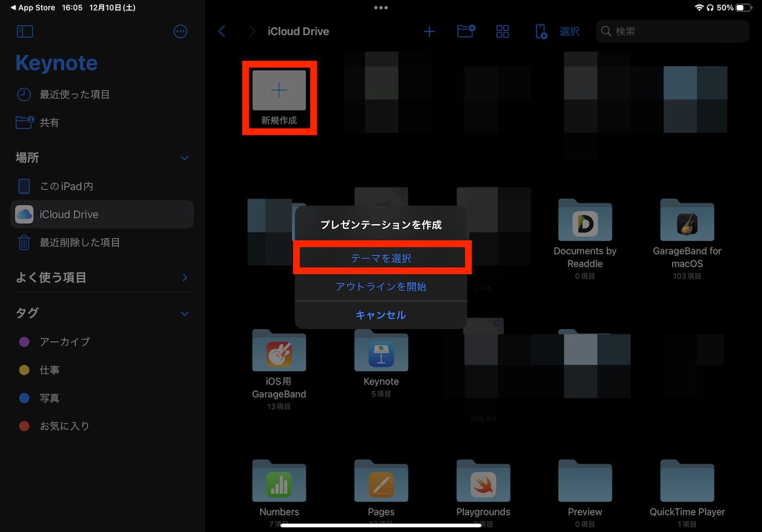The width and height of the screenshot is (762, 532).
Task: Select このiPad内 location
Action: pos(102,186)
